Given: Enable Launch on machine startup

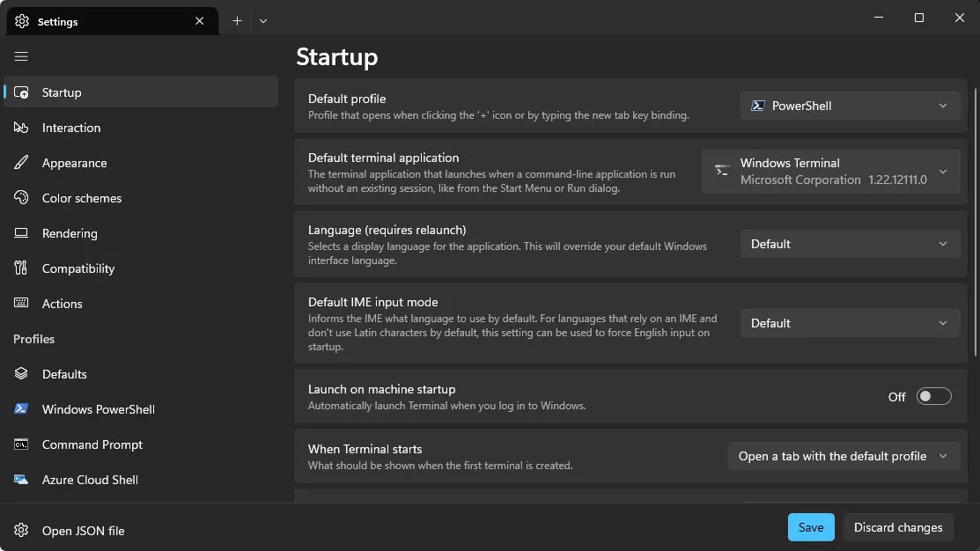Looking at the screenshot, I should pyautogui.click(x=933, y=396).
